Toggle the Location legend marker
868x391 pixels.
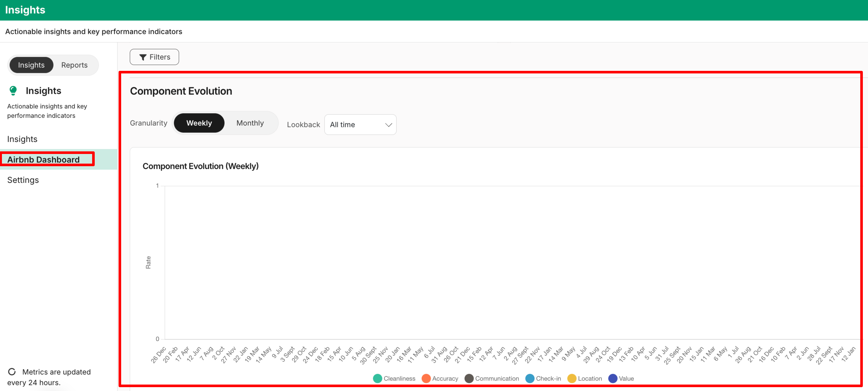point(572,378)
